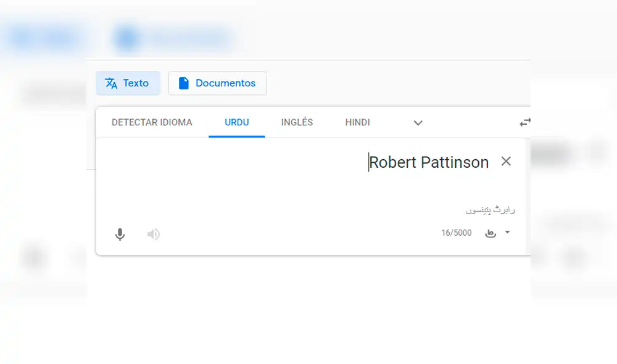The width and height of the screenshot is (617, 364).
Task: Collapse the language list with the down chevron
Action: click(418, 123)
